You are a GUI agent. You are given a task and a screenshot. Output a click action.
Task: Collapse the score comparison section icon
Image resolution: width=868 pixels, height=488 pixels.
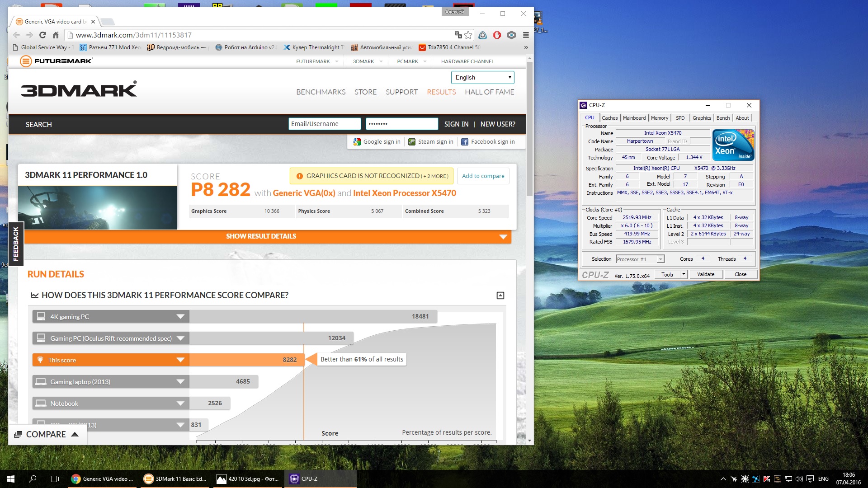click(x=500, y=296)
